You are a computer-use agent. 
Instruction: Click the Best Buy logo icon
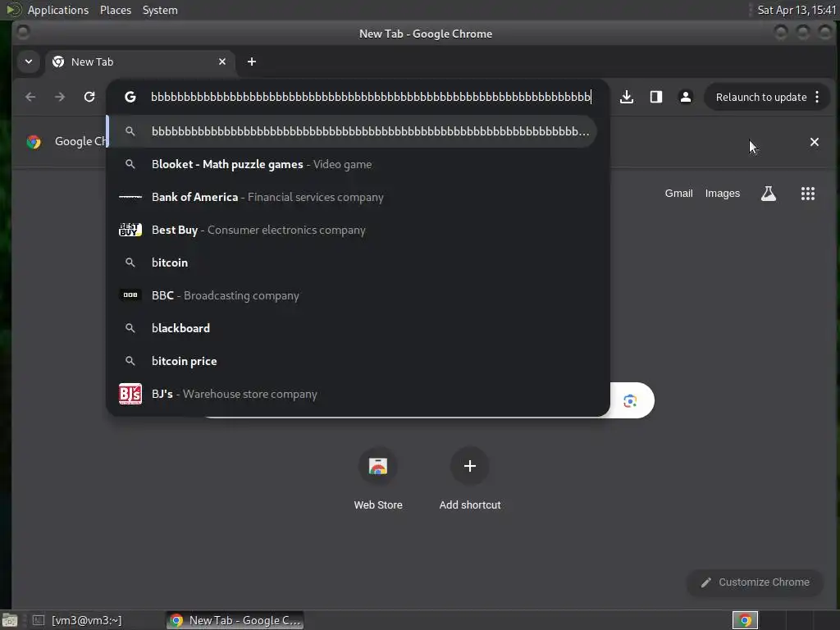point(130,230)
